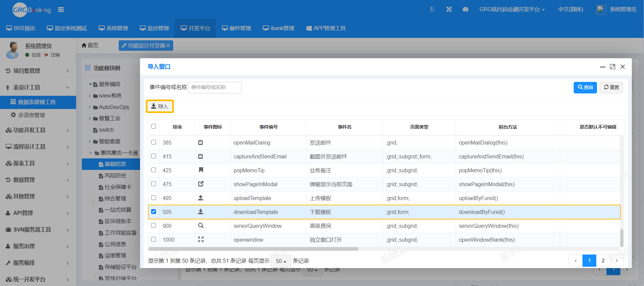This screenshot has height=286, width=644.
Task: Expand 报表工具 sidebar section
Action: [x=38, y=163]
